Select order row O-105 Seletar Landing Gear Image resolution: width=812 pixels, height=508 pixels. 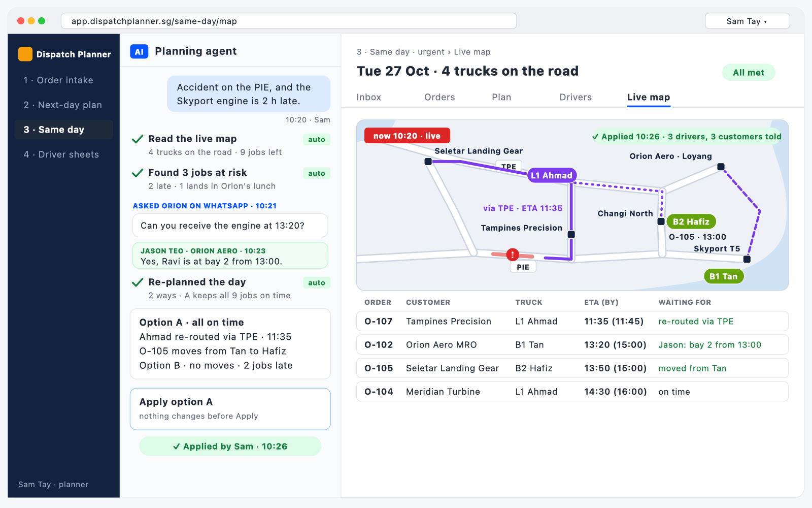(x=572, y=368)
